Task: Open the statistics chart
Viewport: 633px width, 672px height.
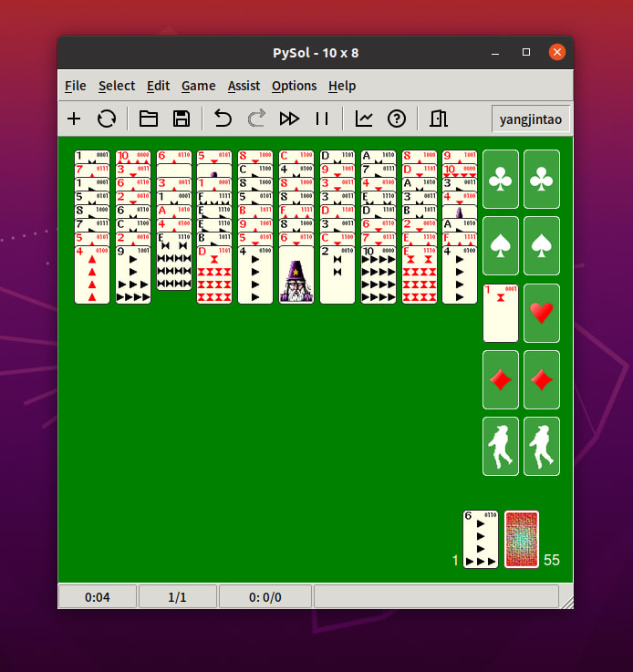Action: [x=364, y=119]
